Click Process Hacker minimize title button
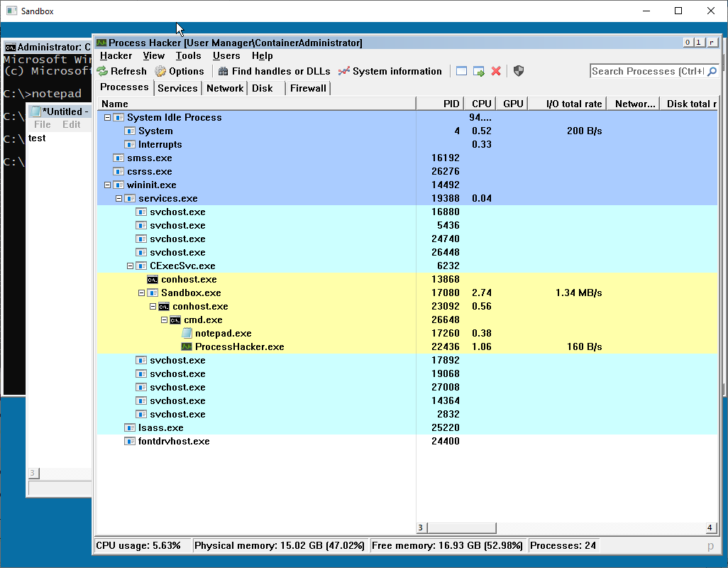The width and height of the screenshot is (728, 568). point(688,43)
